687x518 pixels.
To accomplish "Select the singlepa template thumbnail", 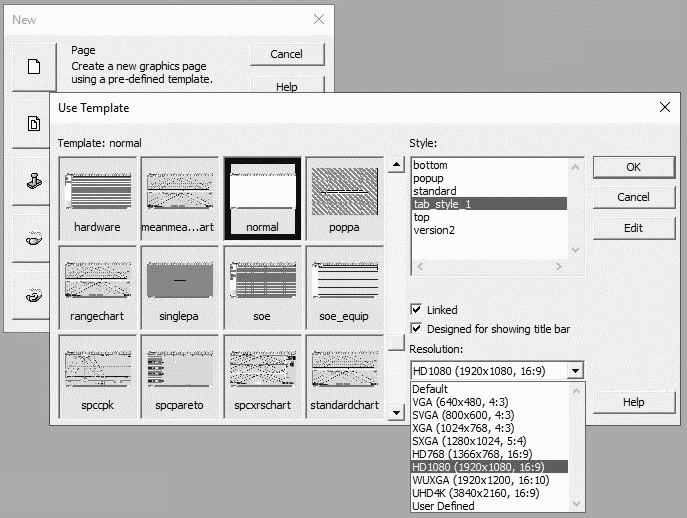I will [x=180, y=287].
